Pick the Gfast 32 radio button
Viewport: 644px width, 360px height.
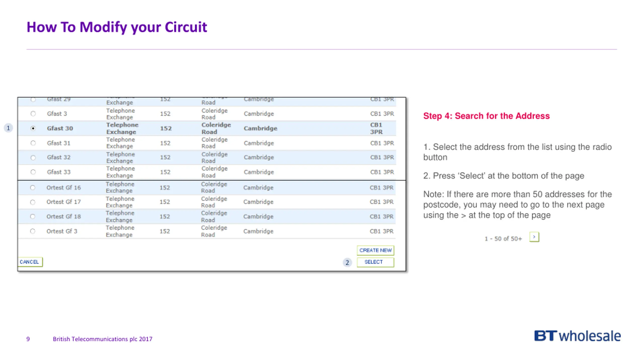(33, 158)
